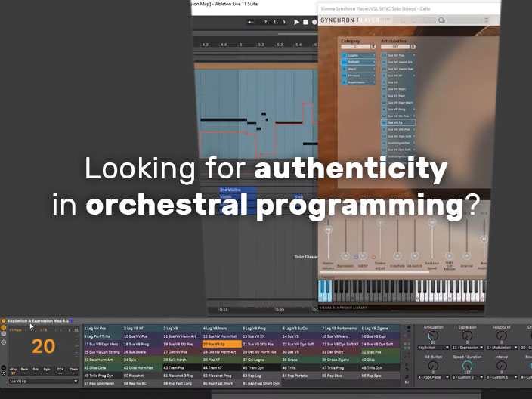
Task: Click second gray icon on device left edge
Action: pyautogui.click(x=3, y=334)
